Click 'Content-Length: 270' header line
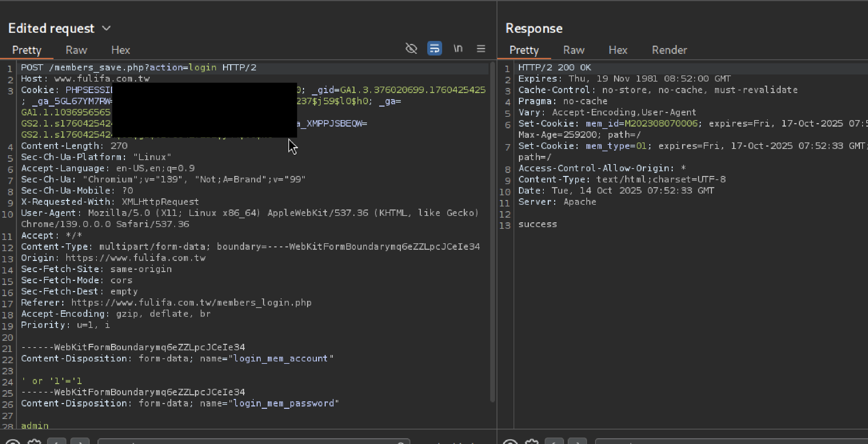 click(x=74, y=146)
